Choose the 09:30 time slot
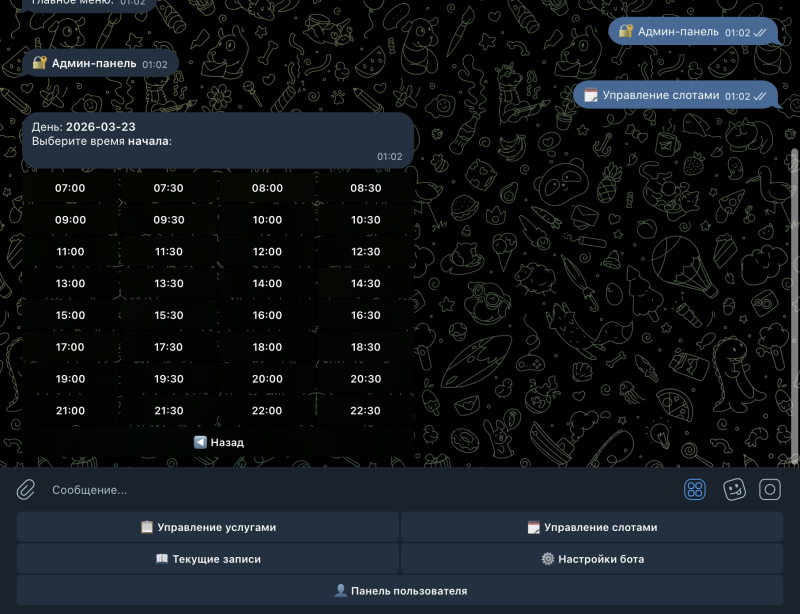 [x=169, y=220]
